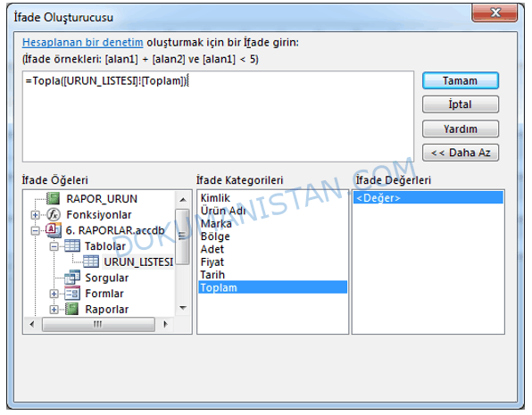Collapse the Tablolar tree node
Screen dimensions: 532x415
pyautogui.click(x=54, y=246)
